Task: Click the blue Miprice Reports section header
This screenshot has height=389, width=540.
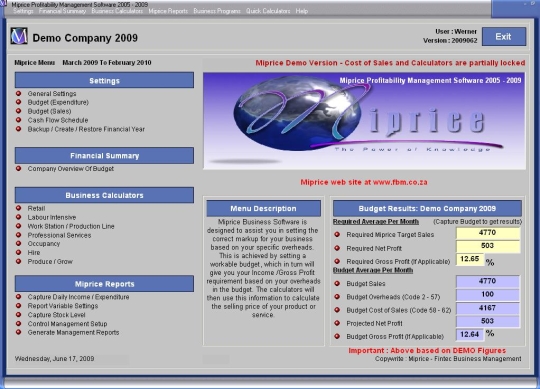Action: pyautogui.click(x=104, y=284)
